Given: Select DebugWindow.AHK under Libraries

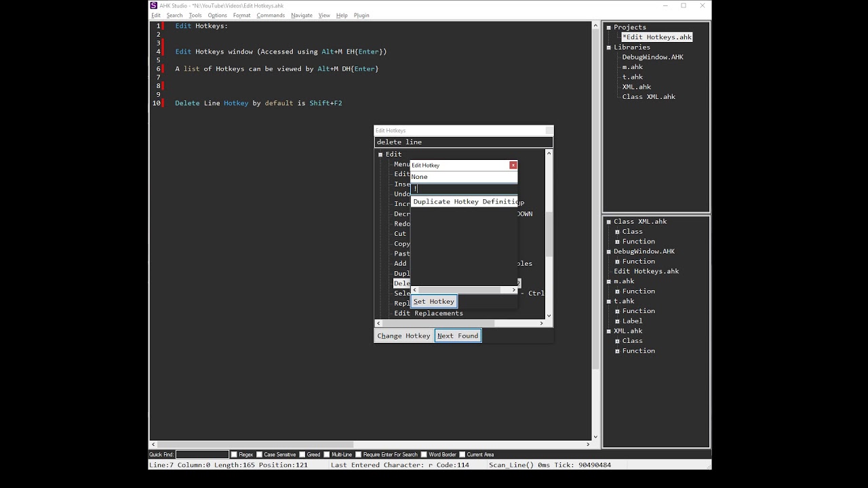Looking at the screenshot, I should pos(652,57).
